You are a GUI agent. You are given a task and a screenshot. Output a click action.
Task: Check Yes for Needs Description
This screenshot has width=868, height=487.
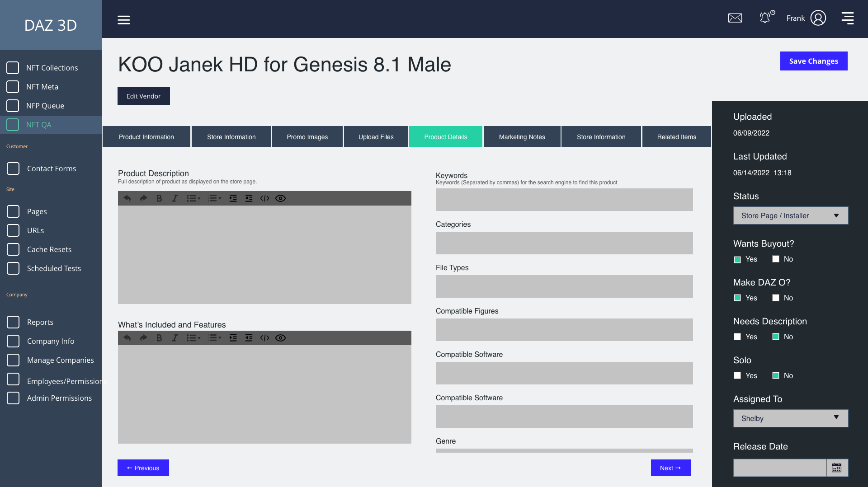[x=737, y=337]
